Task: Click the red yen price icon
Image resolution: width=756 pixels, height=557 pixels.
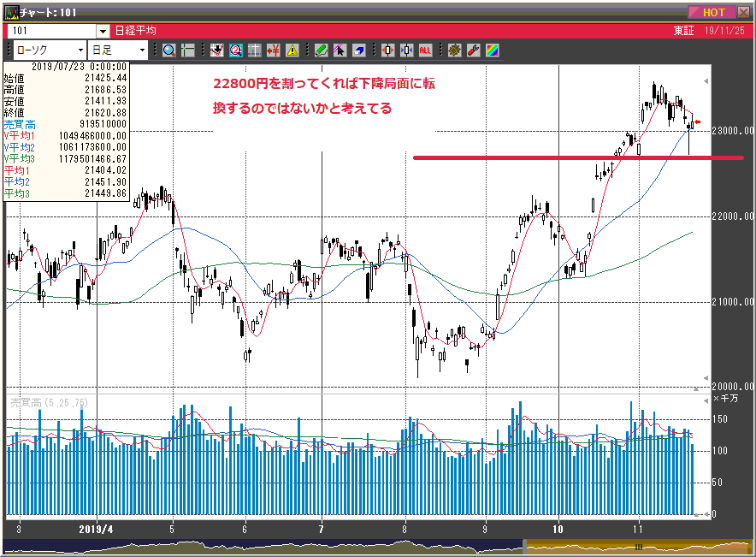Action: point(274,50)
